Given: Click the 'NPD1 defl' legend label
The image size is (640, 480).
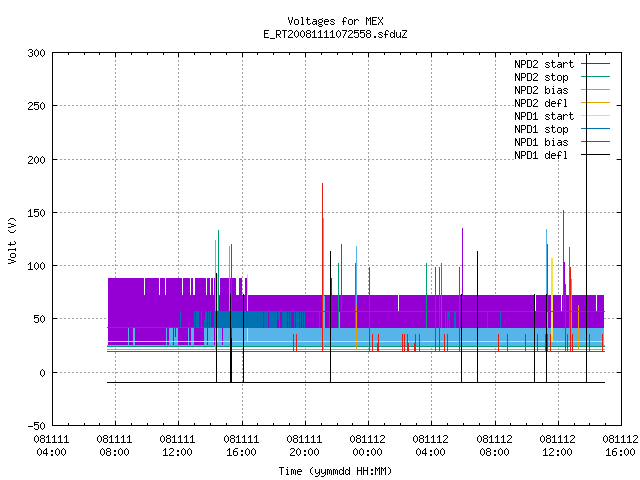Looking at the screenshot, I should [x=541, y=155].
